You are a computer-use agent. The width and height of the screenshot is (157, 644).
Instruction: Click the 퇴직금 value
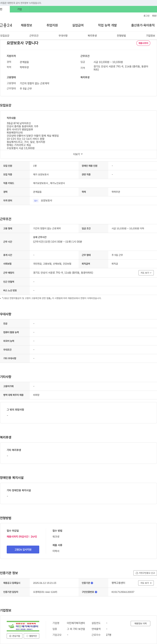tap(115, 263)
